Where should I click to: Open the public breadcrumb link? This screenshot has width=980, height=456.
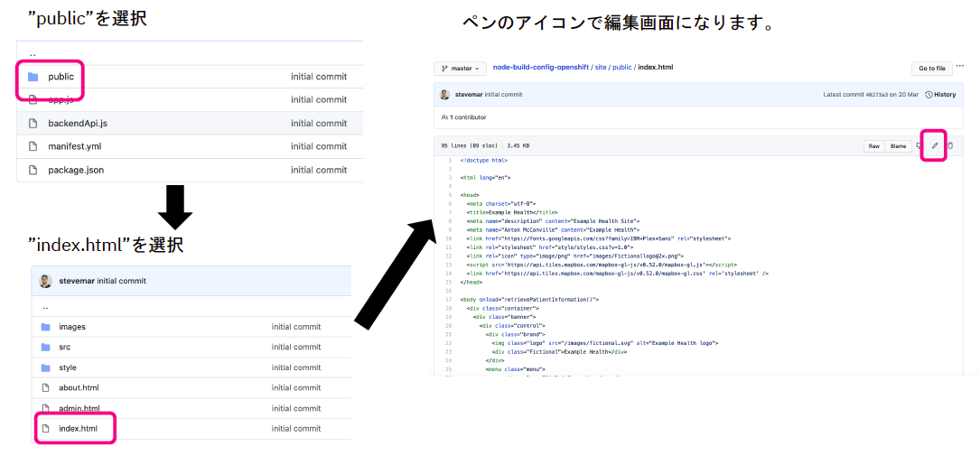(622, 68)
